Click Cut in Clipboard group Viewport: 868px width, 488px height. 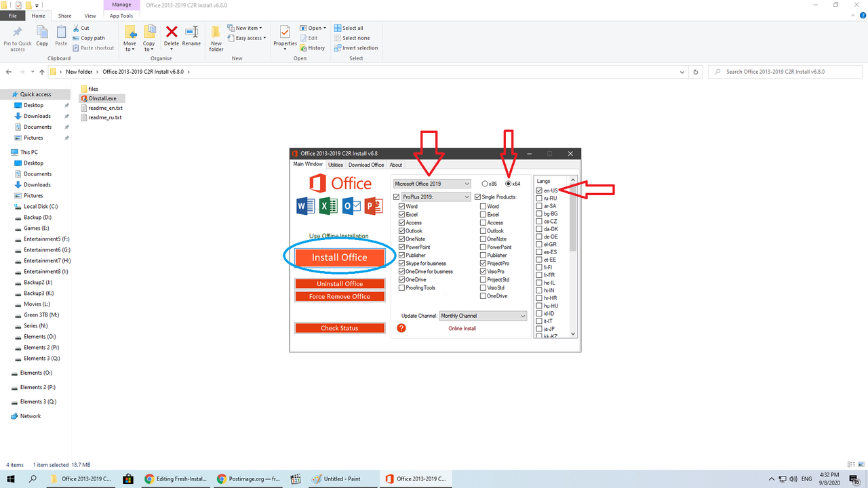click(x=81, y=28)
